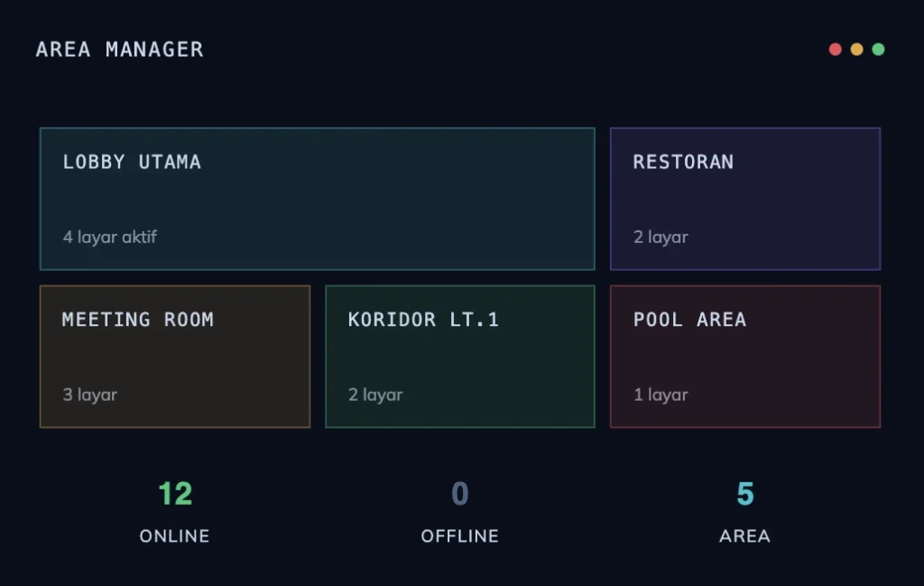Select the KORIDOR LT.1 card title
This screenshot has height=586, width=924.
click(x=423, y=320)
